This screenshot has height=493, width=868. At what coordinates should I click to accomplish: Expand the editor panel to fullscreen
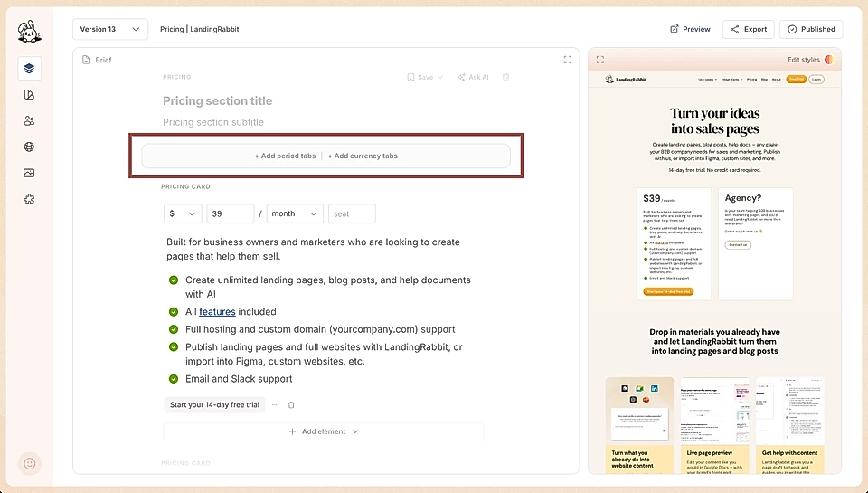pos(568,60)
